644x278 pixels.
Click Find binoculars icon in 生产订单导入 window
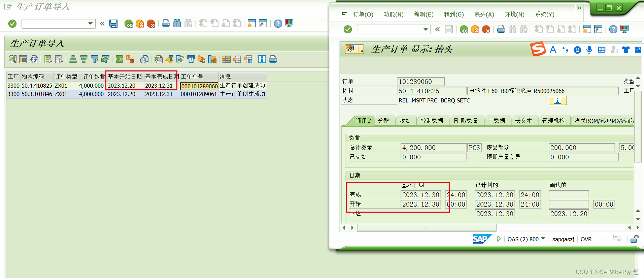pyautogui.click(x=177, y=24)
